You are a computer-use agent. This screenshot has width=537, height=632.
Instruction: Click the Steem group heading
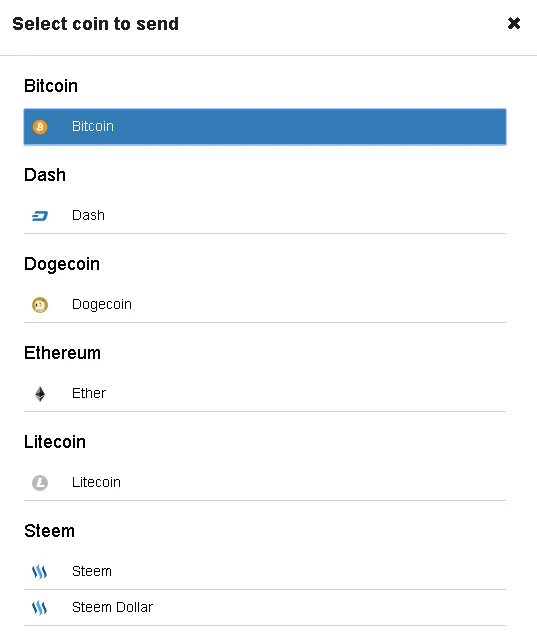[49, 531]
